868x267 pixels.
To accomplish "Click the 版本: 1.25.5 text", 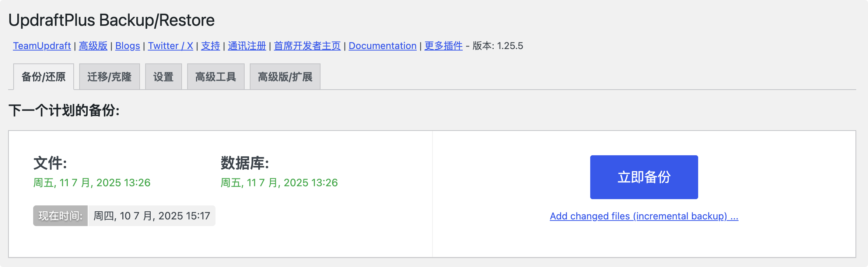I will [498, 46].
